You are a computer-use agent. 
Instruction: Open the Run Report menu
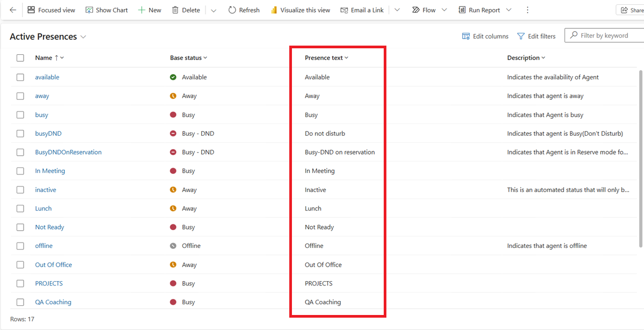click(x=485, y=10)
